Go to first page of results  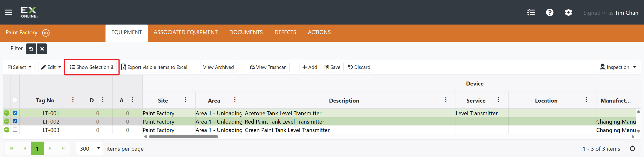click(x=11, y=148)
